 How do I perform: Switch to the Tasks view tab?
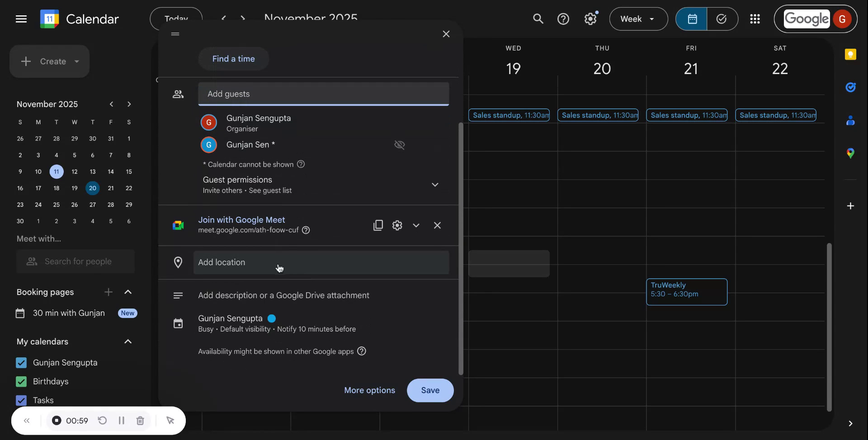pos(722,19)
